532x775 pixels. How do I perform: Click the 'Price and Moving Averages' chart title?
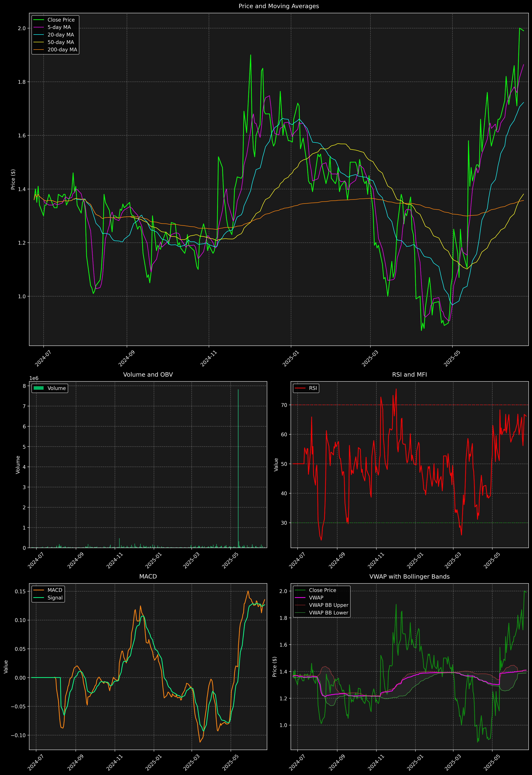[279, 6]
